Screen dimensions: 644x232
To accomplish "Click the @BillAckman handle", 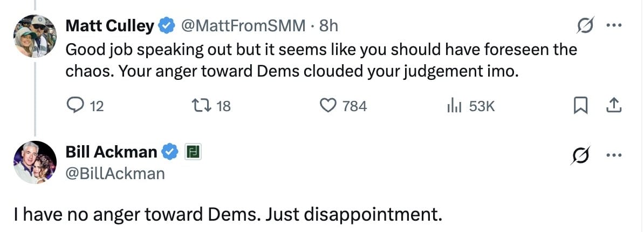I will [x=115, y=174].
